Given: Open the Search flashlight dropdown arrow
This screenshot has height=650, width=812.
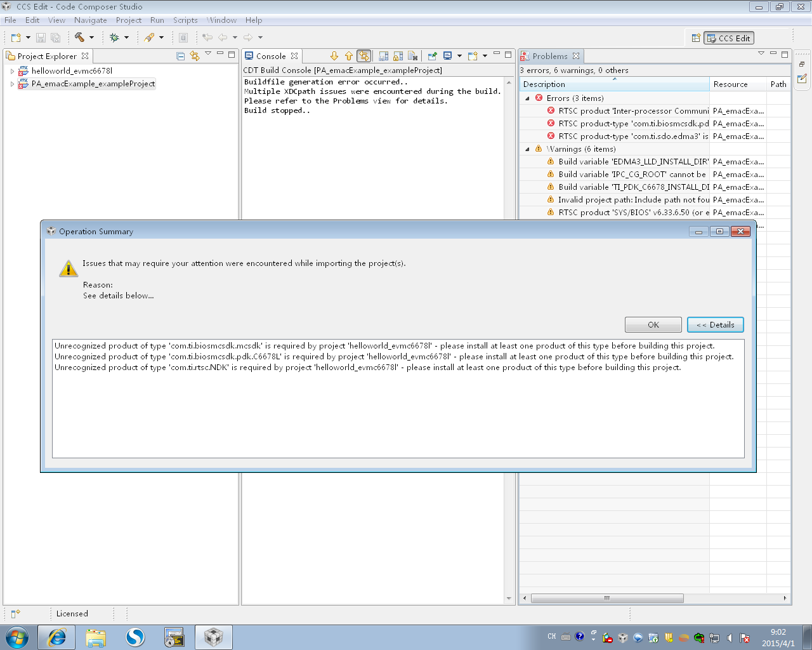Looking at the screenshot, I should (161, 37).
